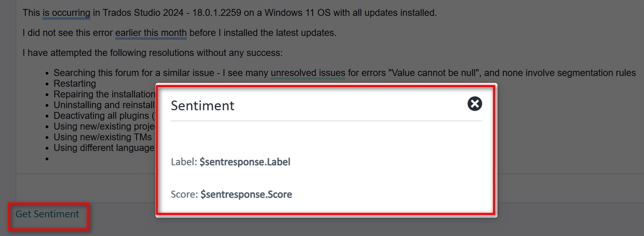Click the bullet beside Using new/existing TMs

(47, 138)
